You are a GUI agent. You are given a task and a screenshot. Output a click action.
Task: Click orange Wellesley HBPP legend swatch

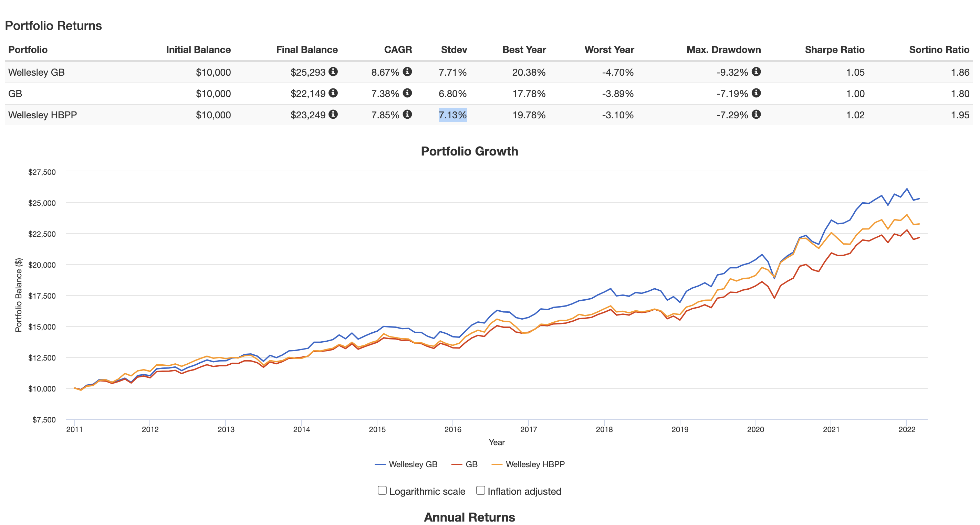pyautogui.click(x=497, y=464)
